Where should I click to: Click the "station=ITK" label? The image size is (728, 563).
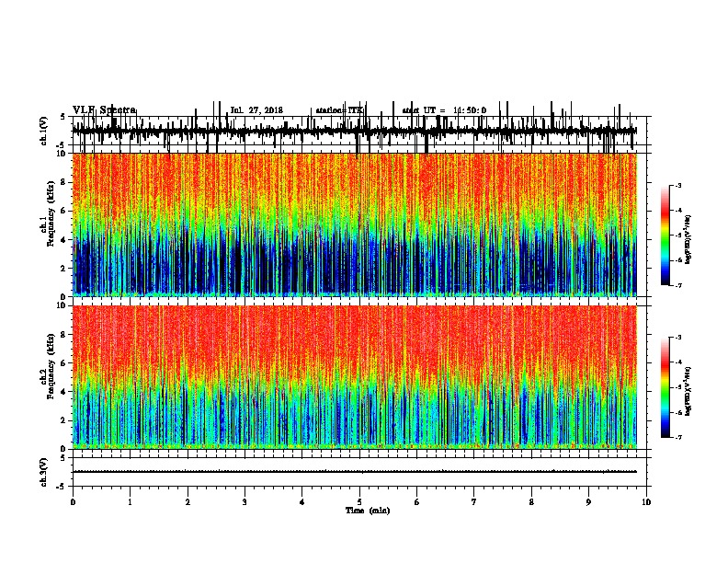[x=339, y=110]
